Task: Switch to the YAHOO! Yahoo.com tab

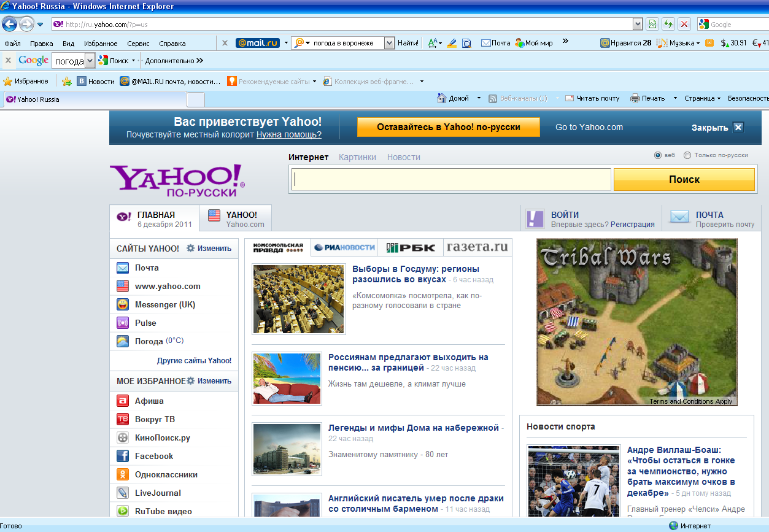Action: 236,219
